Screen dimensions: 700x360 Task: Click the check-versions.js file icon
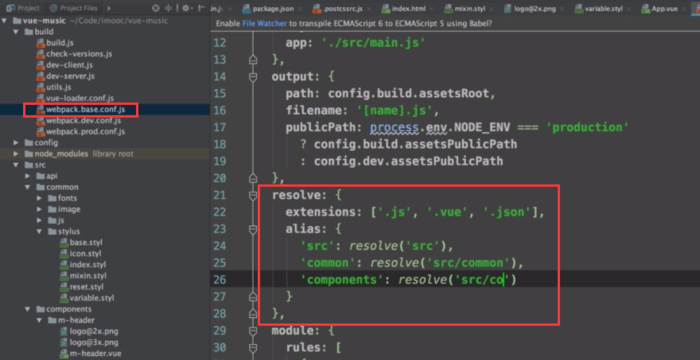tap(41, 54)
